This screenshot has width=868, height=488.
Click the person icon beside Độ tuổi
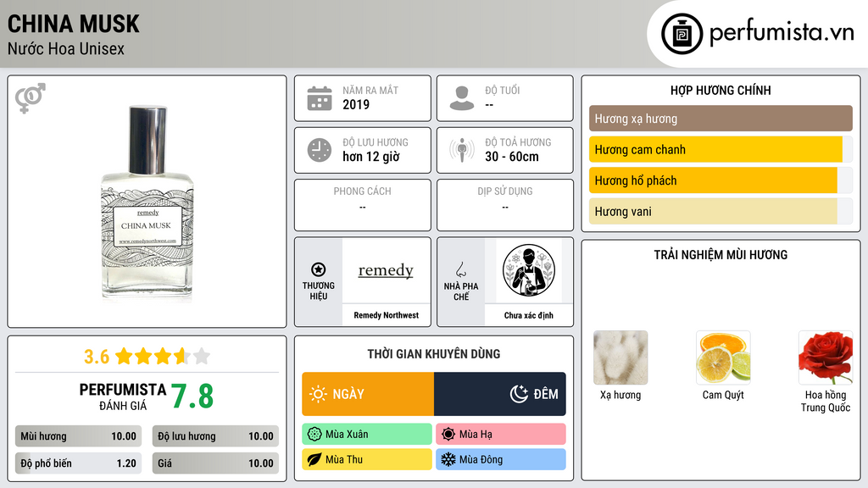coord(462,98)
